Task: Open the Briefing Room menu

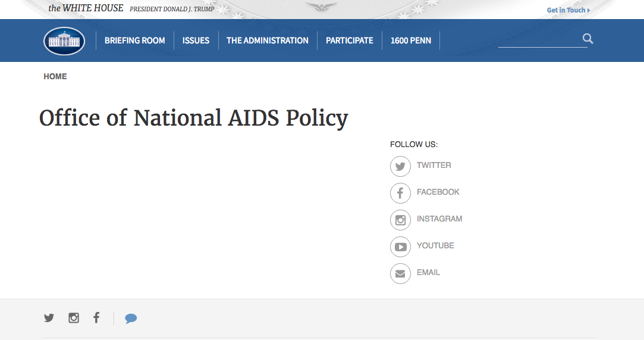Action: 135,40
